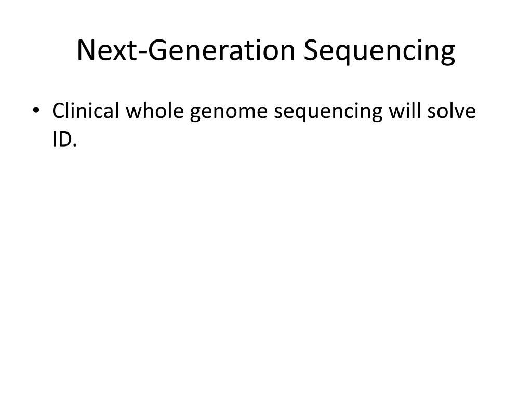Click the capital S in Sequencing title
Image resolution: width=532 pixels, height=399 pixels.
(312, 50)
